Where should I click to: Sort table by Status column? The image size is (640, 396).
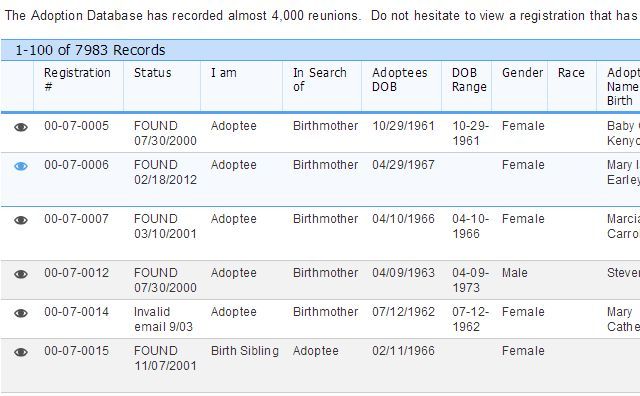[153, 73]
